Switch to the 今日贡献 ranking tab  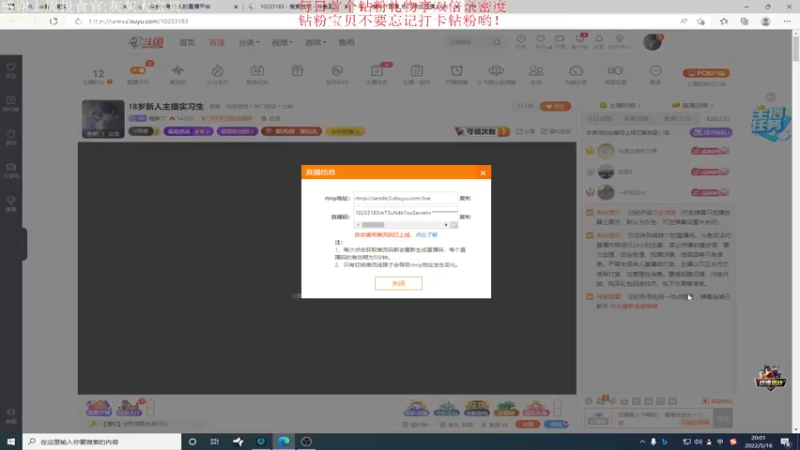pos(599,118)
